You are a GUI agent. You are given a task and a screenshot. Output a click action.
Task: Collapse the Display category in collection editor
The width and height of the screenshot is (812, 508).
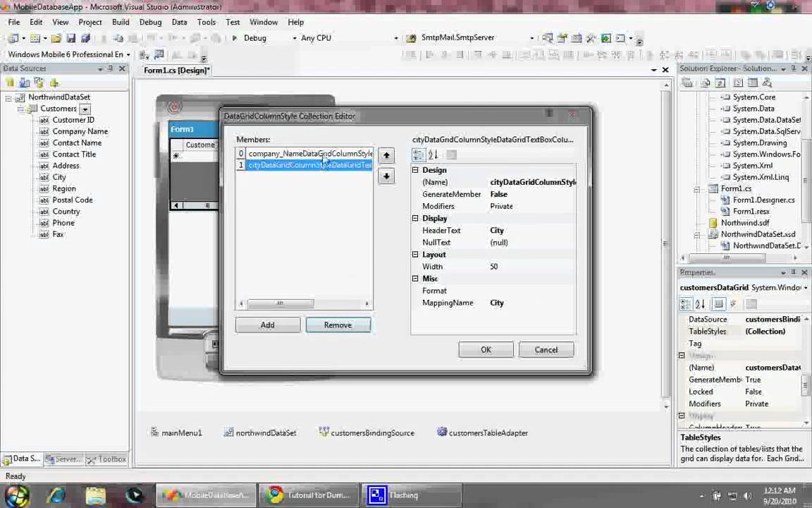click(415, 218)
